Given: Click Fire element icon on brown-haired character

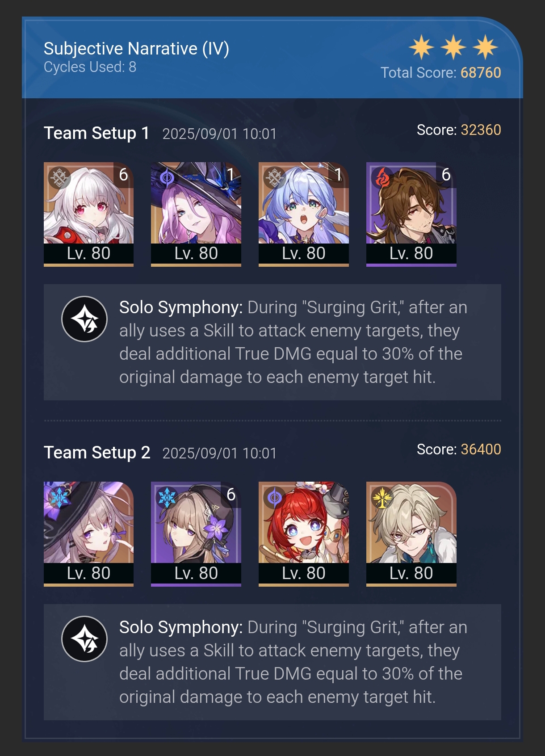Looking at the screenshot, I should [x=382, y=178].
